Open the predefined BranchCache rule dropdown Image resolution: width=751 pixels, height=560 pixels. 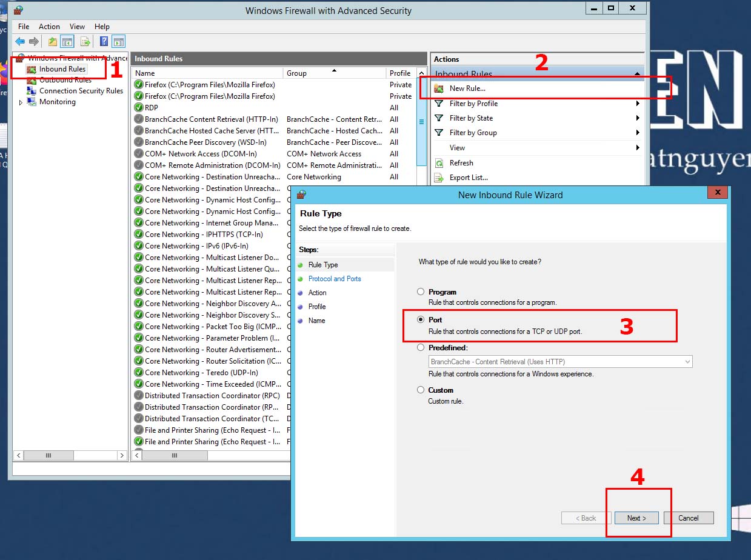(687, 362)
